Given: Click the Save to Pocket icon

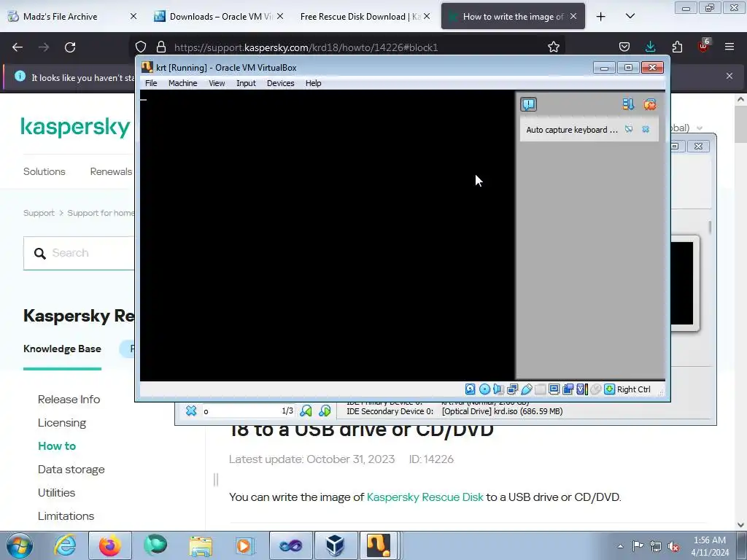Looking at the screenshot, I should point(624,47).
